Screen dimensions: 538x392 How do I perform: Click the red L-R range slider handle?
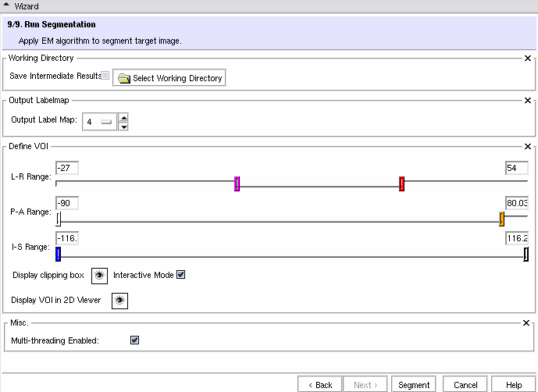click(401, 184)
